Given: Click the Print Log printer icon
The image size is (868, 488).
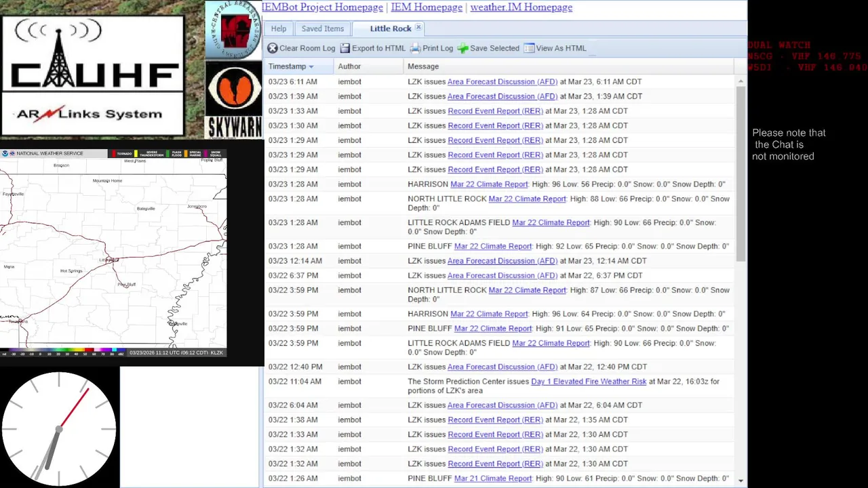Looking at the screenshot, I should 415,48.
